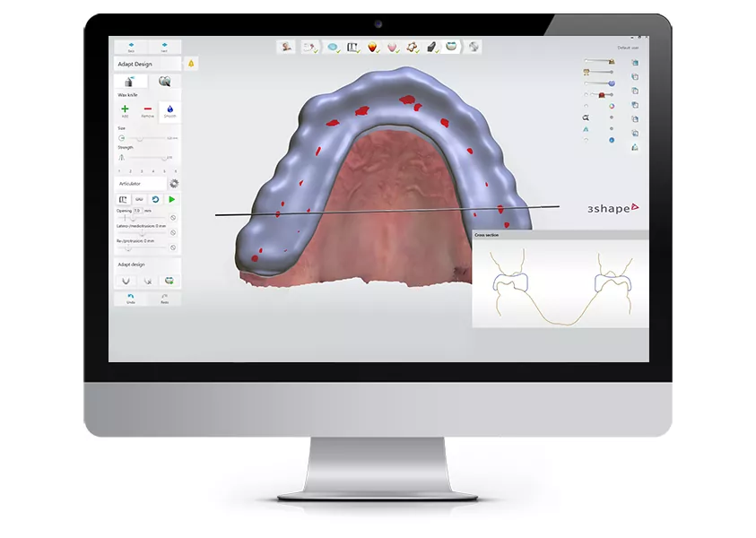Switch to the wax knife tab
The image size is (756, 538).
(130, 81)
